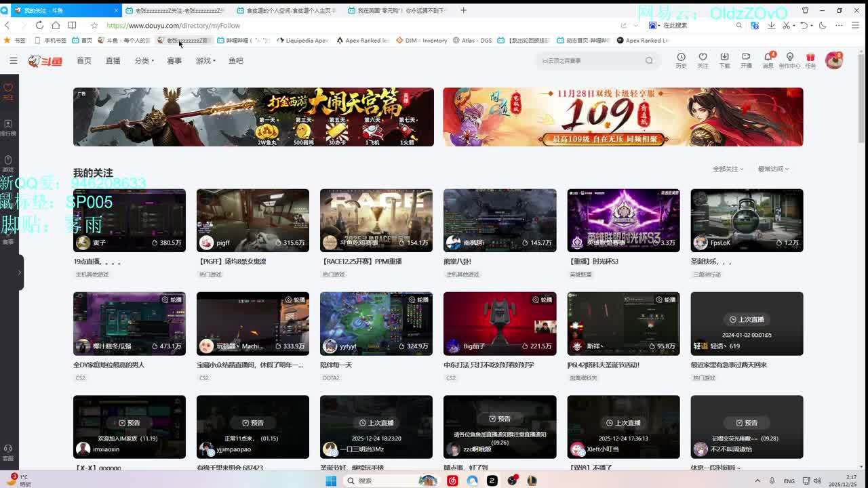Open 排行榜 rankings in left sidebar
This screenshot has width=868, height=488.
point(8,127)
